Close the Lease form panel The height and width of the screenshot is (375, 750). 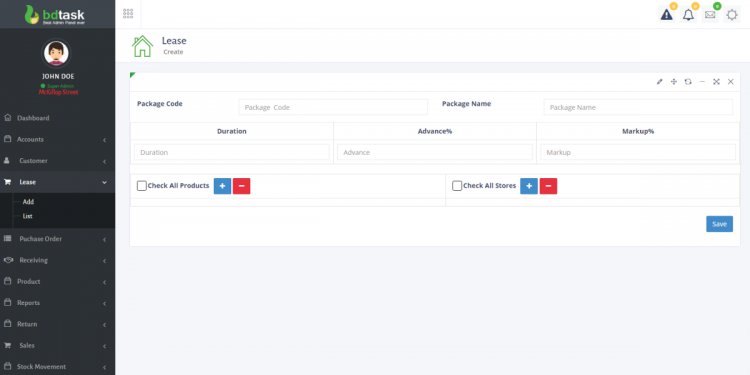coord(730,82)
